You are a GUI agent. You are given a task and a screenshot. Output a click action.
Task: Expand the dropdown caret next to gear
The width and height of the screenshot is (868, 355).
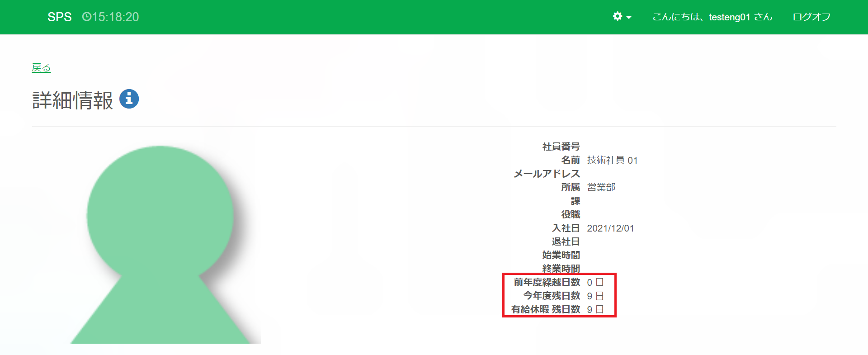tap(629, 18)
